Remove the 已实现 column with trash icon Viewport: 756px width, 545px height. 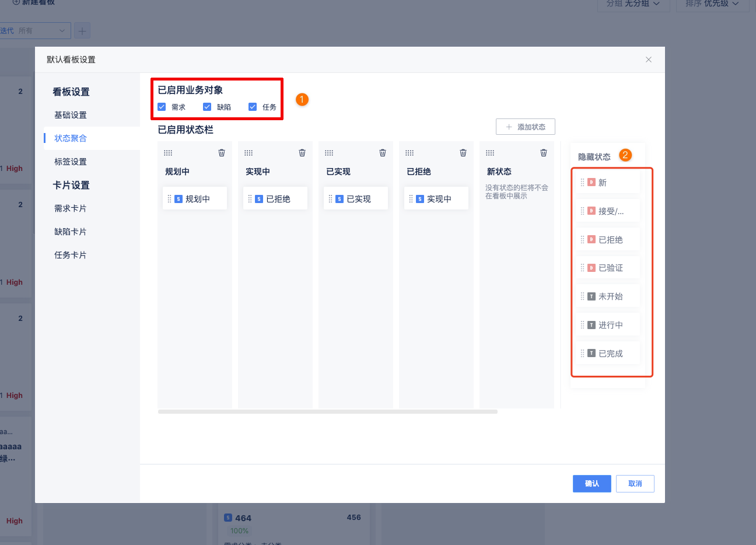point(383,153)
